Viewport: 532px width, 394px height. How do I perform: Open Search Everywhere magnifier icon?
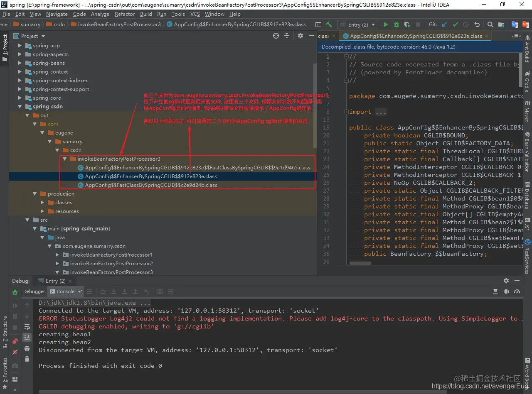(490, 24)
